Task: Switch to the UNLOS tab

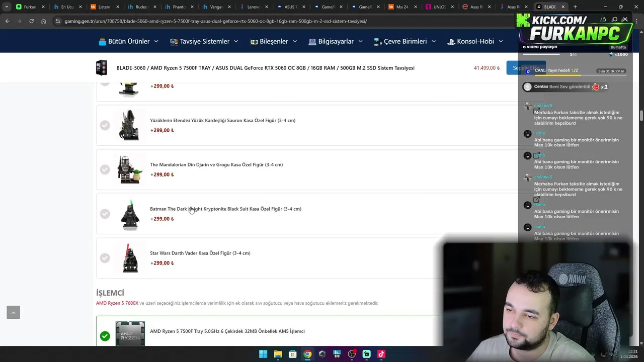Action: 439,7
